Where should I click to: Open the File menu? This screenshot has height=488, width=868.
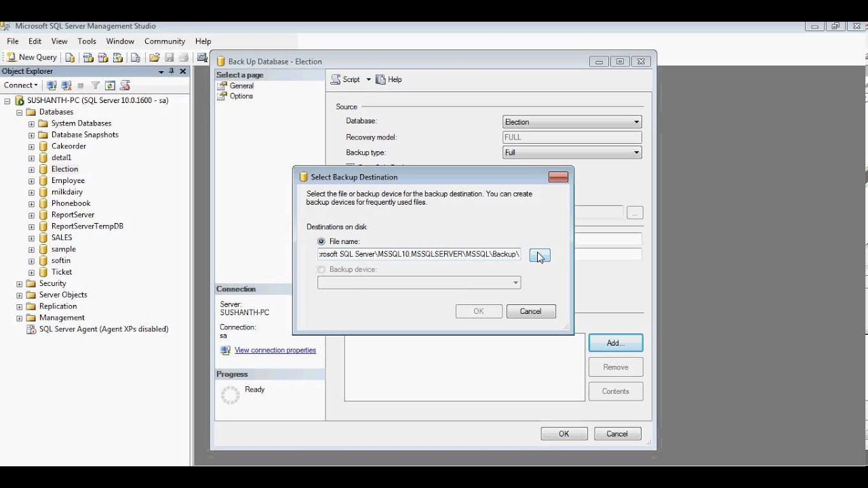(x=13, y=41)
